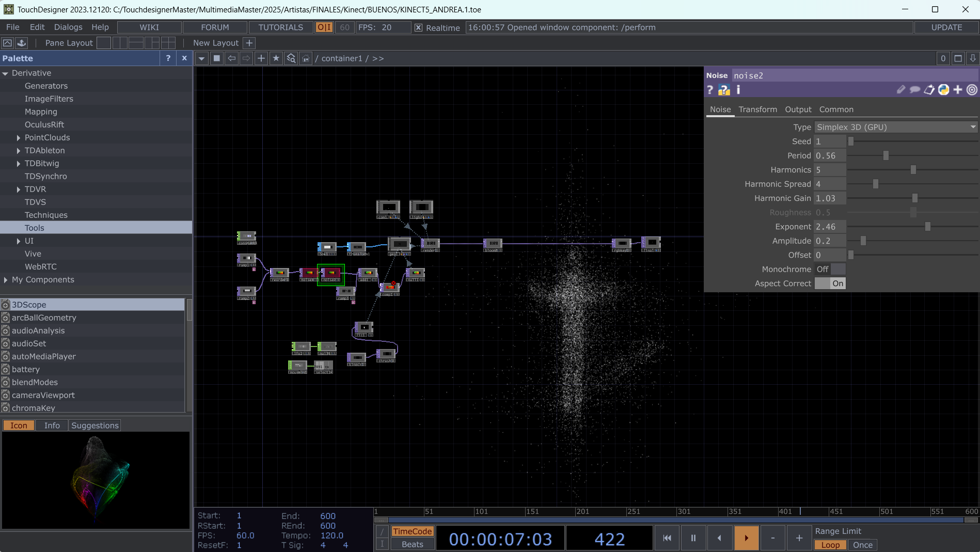Click the add new layout plus icon

(249, 43)
